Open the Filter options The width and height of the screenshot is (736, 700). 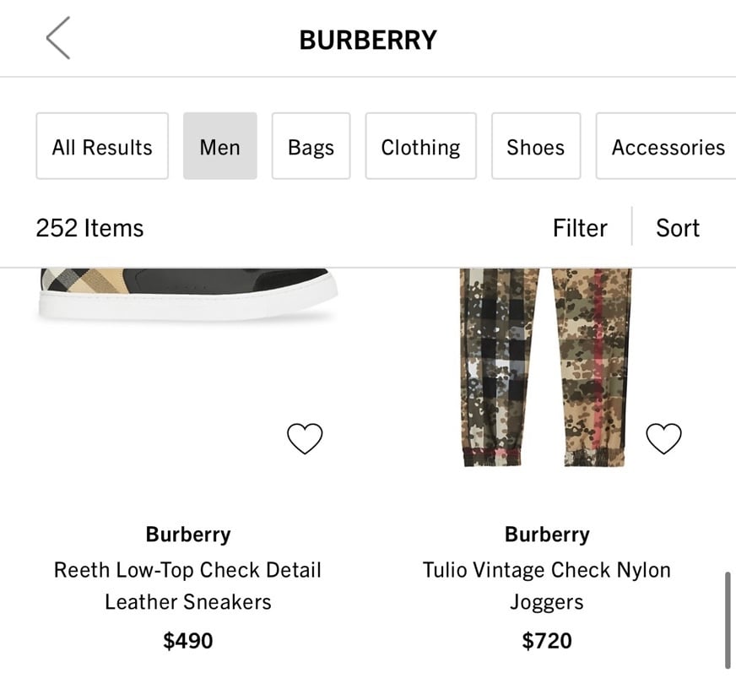tap(580, 228)
